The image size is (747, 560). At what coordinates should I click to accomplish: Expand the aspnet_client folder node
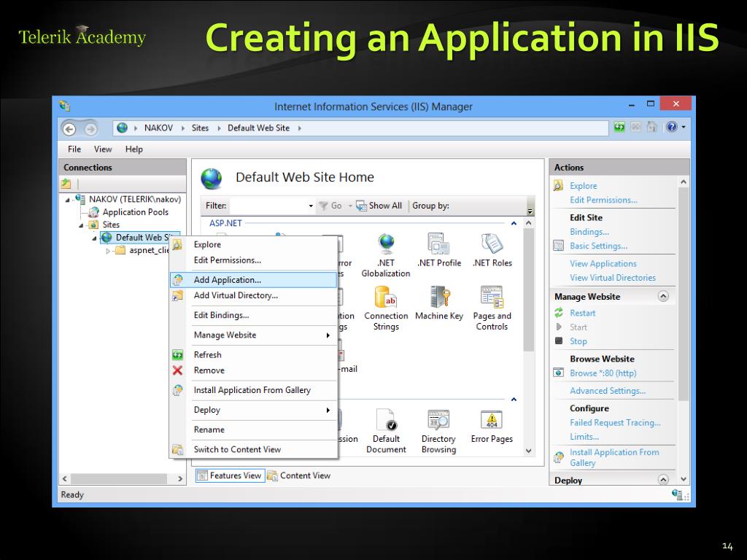tap(108, 251)
